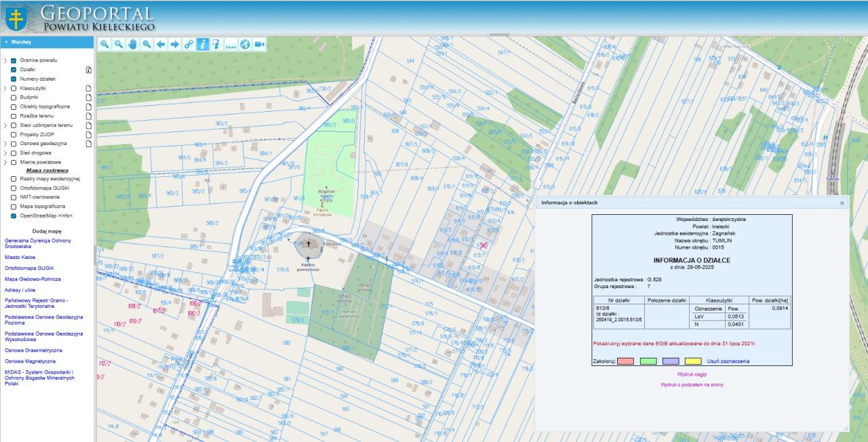Select the zoom in magnifier tool
The width and height of the screenshot is (868, 442).
pyautogui.click(x=104, y=44)
